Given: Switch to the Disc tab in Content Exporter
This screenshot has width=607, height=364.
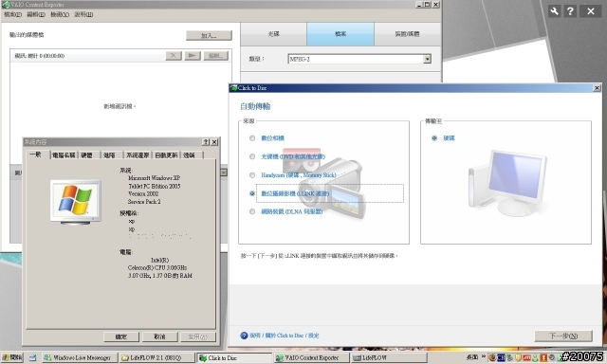Looking at the screenshot, I should pos(274,34).
